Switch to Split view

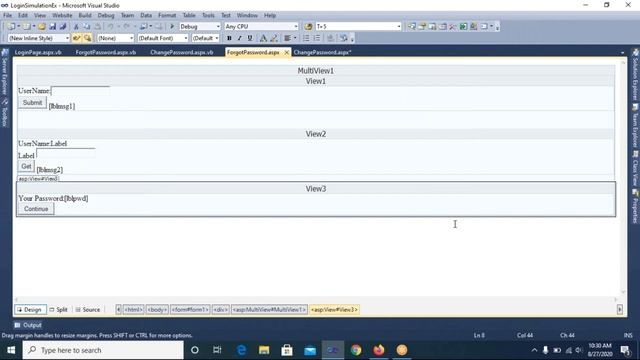(59, 310)
